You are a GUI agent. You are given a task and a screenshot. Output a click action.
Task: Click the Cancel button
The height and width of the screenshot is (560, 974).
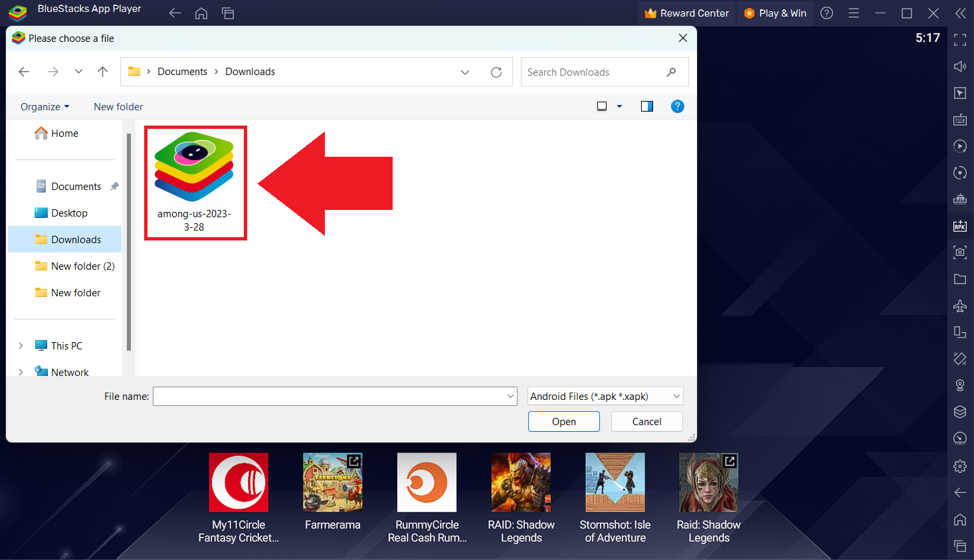pos(647,422)
